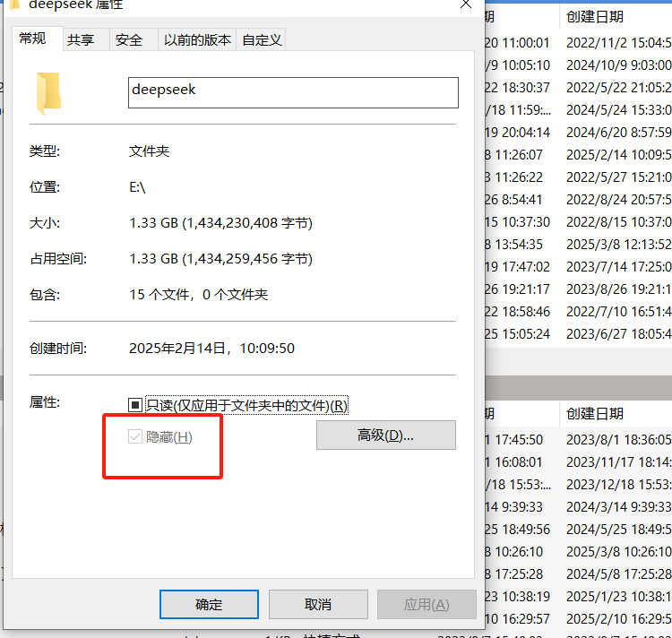Close the deepseek 属性 dialog

coord(466,4)
